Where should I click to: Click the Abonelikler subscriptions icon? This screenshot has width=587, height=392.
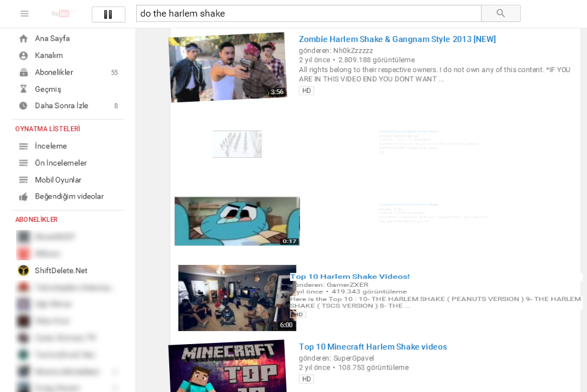point(23,72)
